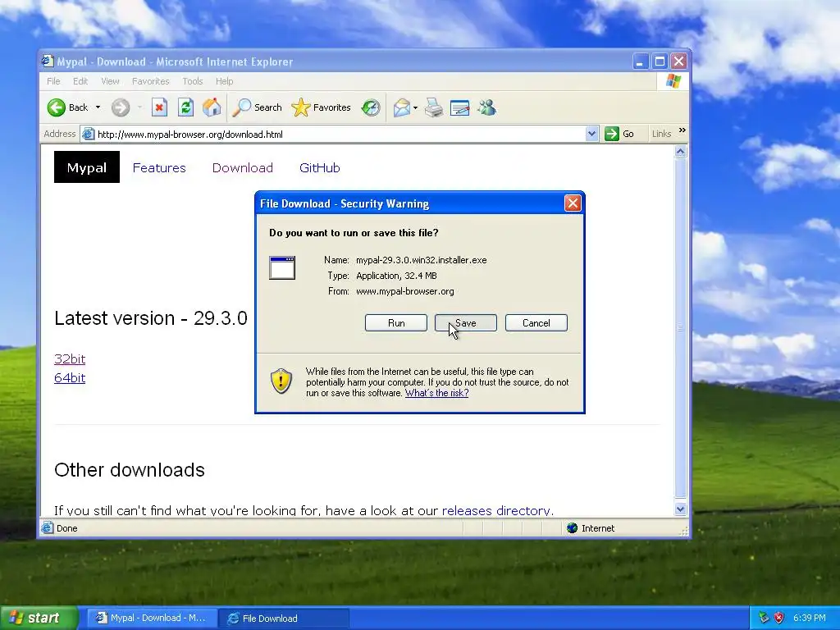
Task: Open the "What's the risk?" link
Action: click(436, 393)
